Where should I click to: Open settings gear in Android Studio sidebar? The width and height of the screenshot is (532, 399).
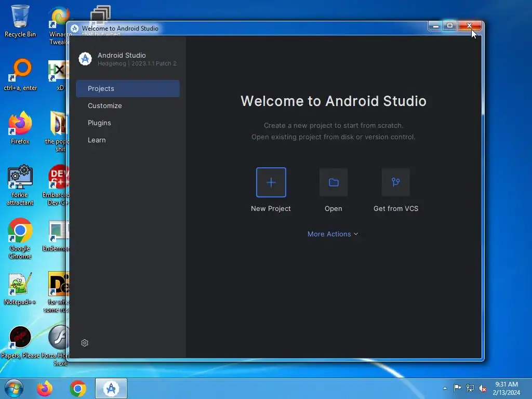point(85,343)
